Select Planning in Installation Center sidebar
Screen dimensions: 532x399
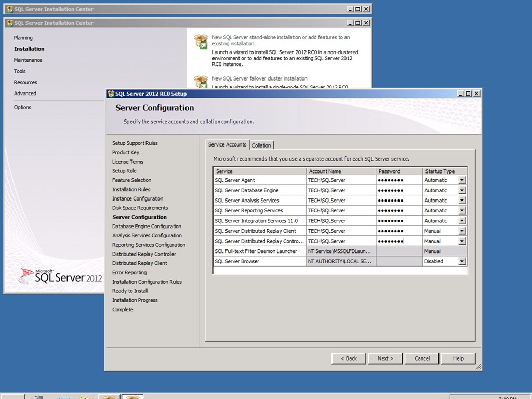[x=23, y=38]
